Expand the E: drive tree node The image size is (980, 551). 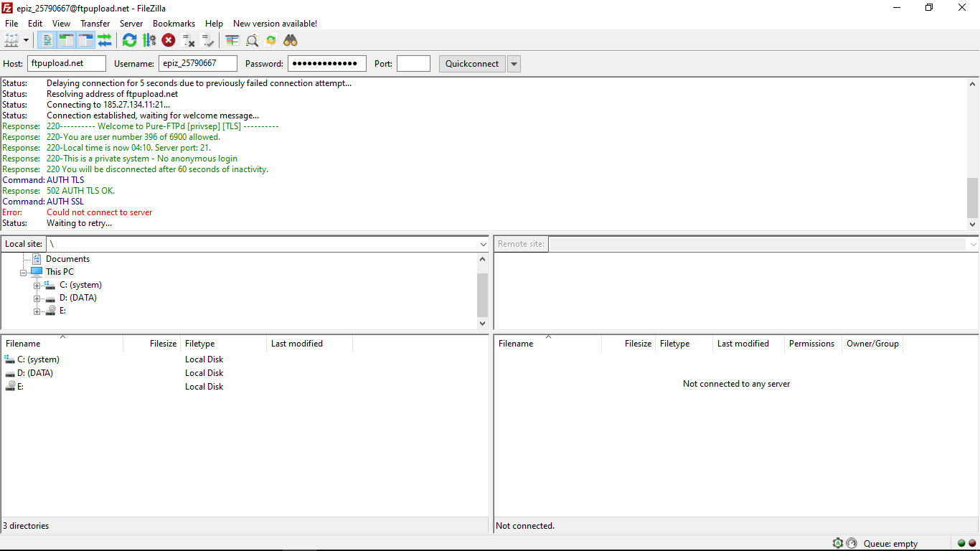coord(37,311)
